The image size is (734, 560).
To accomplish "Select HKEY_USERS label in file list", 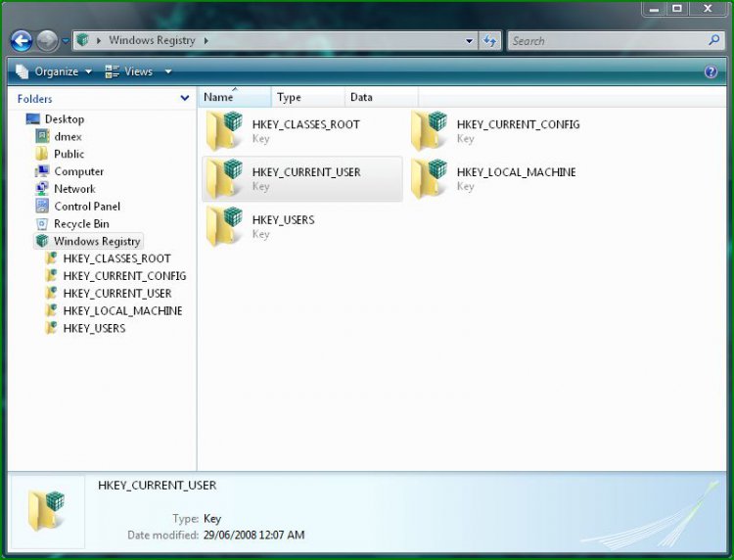I will [x=283, y=220].
